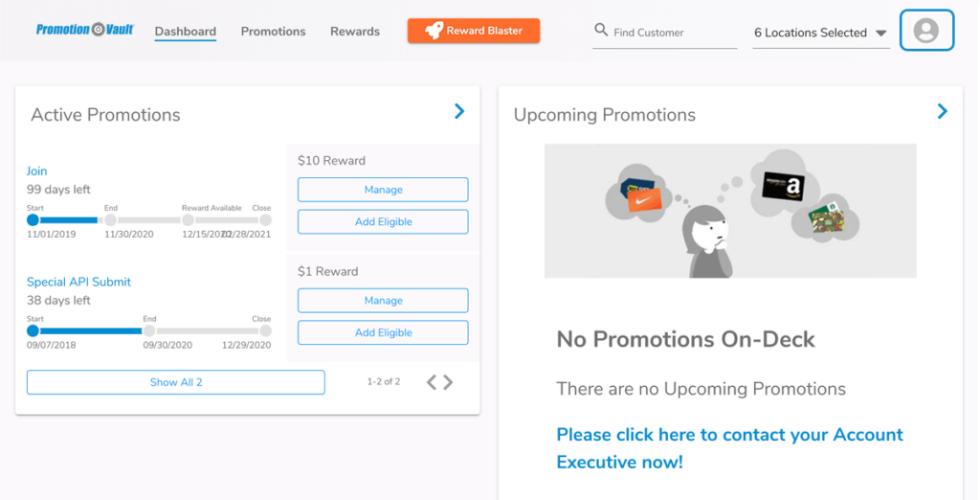980x500 pixels.
Task: Click the End marker on Join timeline
Action: (111, 219)
